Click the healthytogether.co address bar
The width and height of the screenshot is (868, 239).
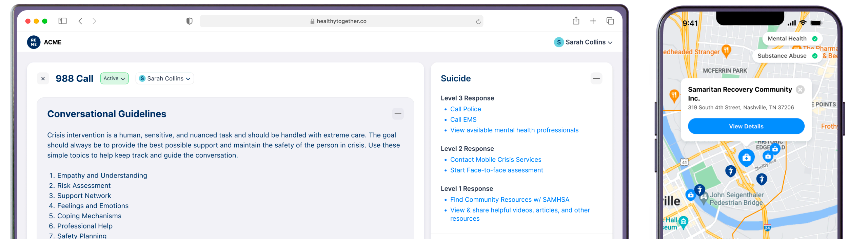341,21
